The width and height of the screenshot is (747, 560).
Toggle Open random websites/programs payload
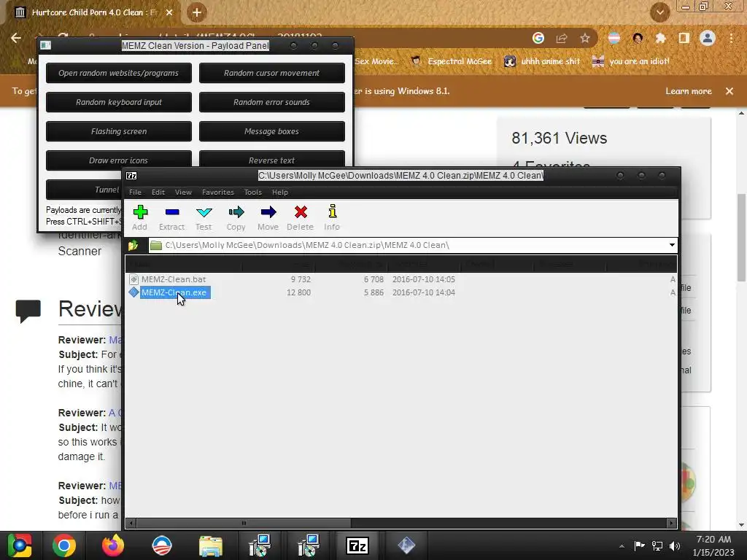click(x=119, y=73)
